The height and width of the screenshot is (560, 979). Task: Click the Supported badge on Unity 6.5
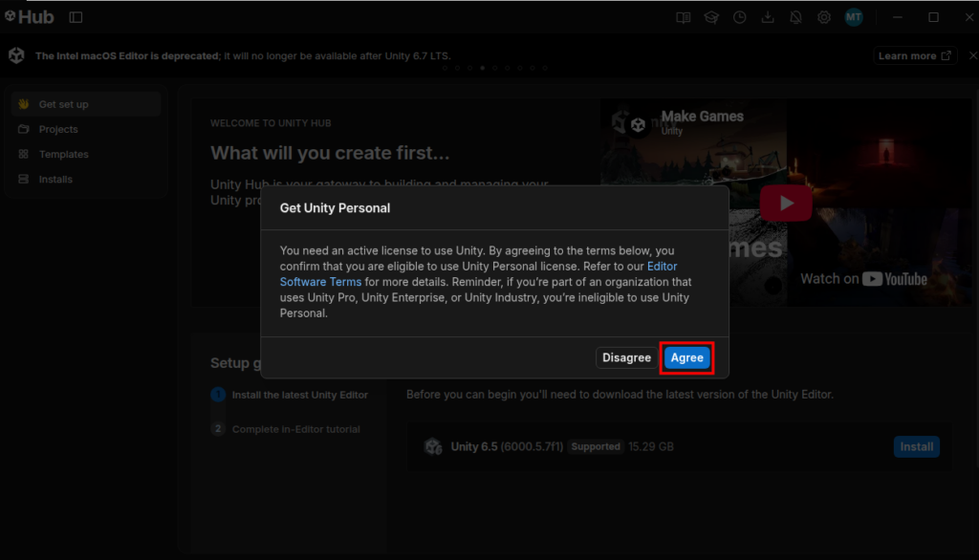tap(596, 446)
